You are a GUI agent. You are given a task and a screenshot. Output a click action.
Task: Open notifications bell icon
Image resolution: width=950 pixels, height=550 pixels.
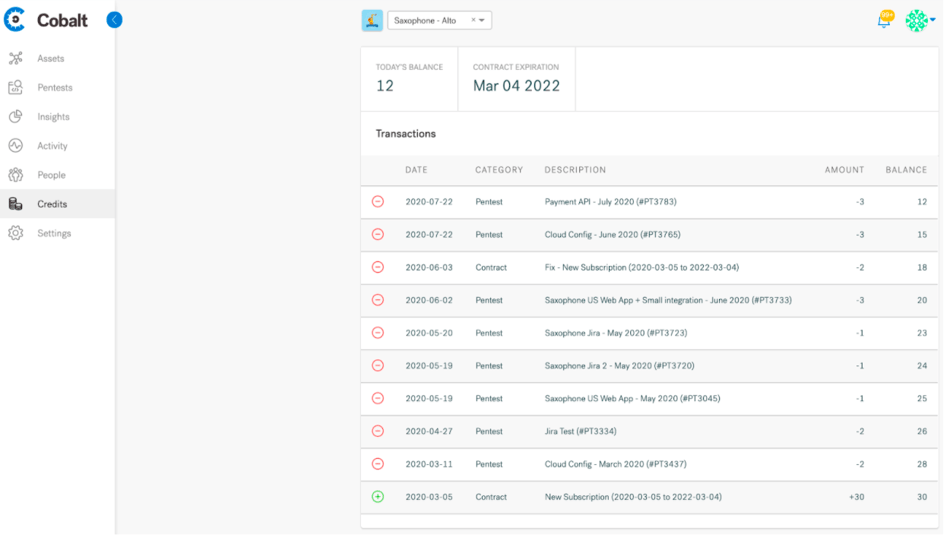[885, 20]
